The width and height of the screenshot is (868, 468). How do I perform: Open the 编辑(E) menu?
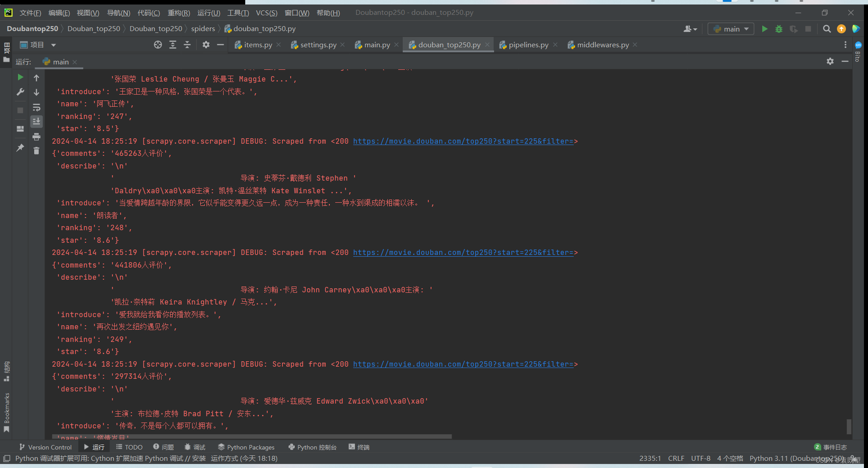[x=59, y=13]
